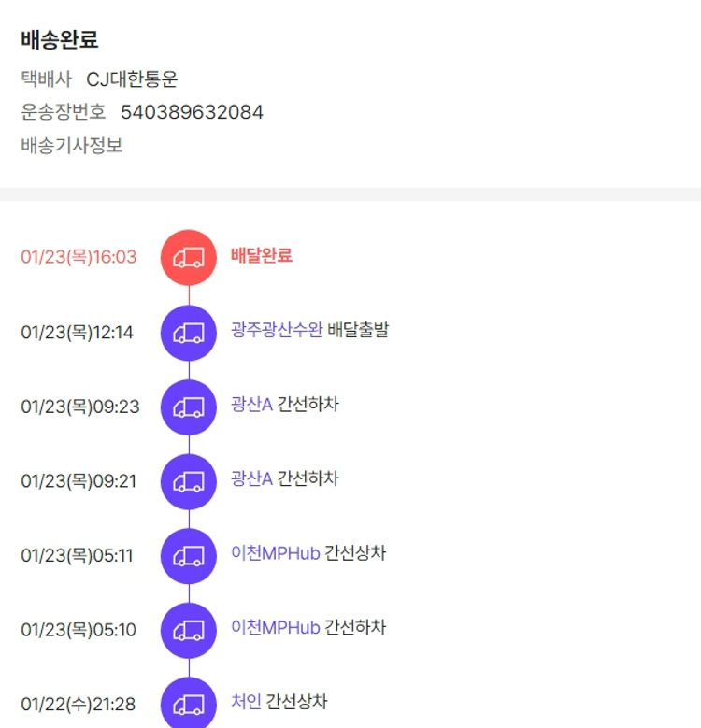Click the truck icon for the 09:21 간선하차 entry
The image size is (701, 728).
189,481
